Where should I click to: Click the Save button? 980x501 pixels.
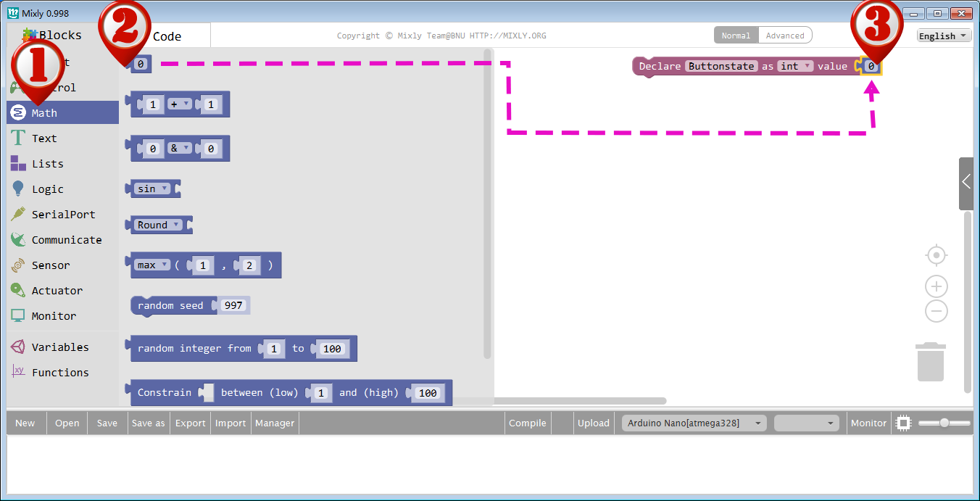pos(107,423)
